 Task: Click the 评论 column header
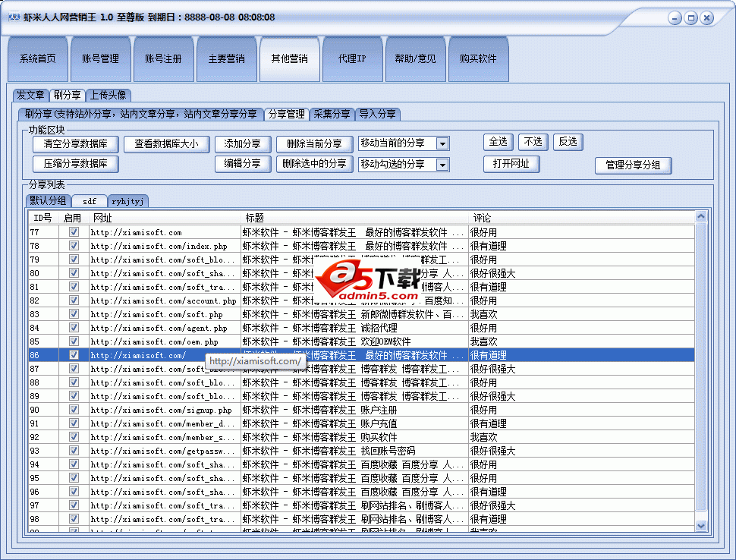(x=581, y=218)
